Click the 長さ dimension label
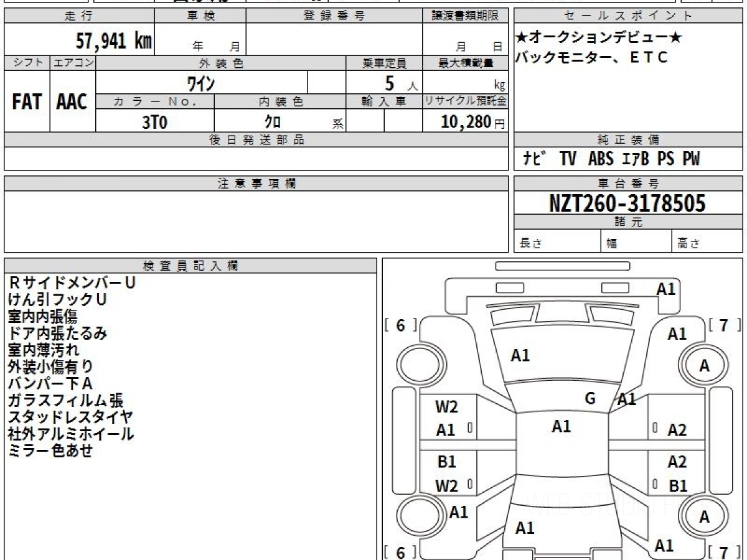The height and width of the screenshot is (560, 747). [531, 244]
